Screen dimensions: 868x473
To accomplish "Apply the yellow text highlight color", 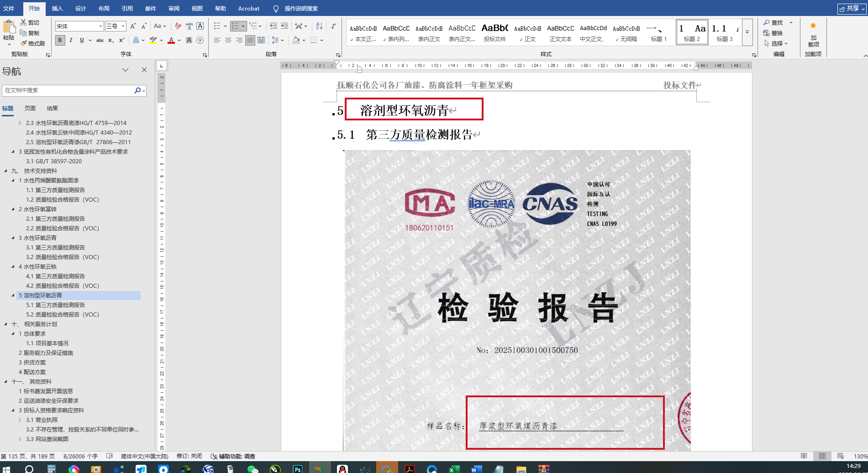I will pos(153,40).
